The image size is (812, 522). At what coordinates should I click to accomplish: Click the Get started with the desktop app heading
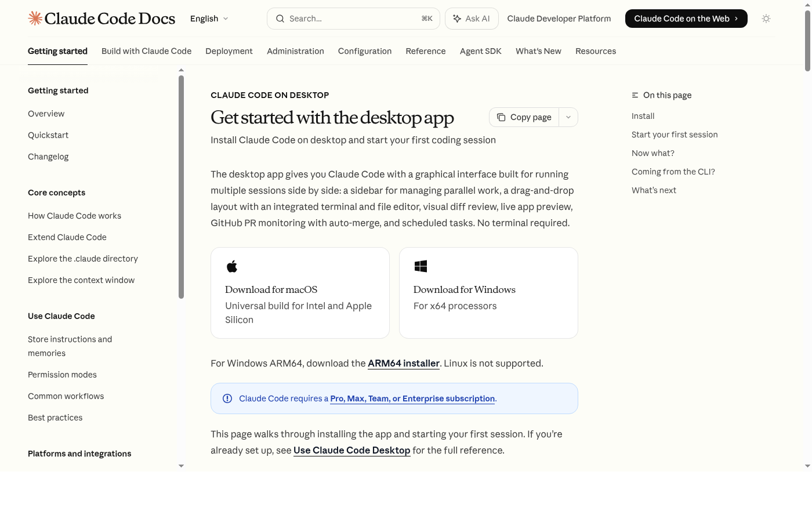332,117
